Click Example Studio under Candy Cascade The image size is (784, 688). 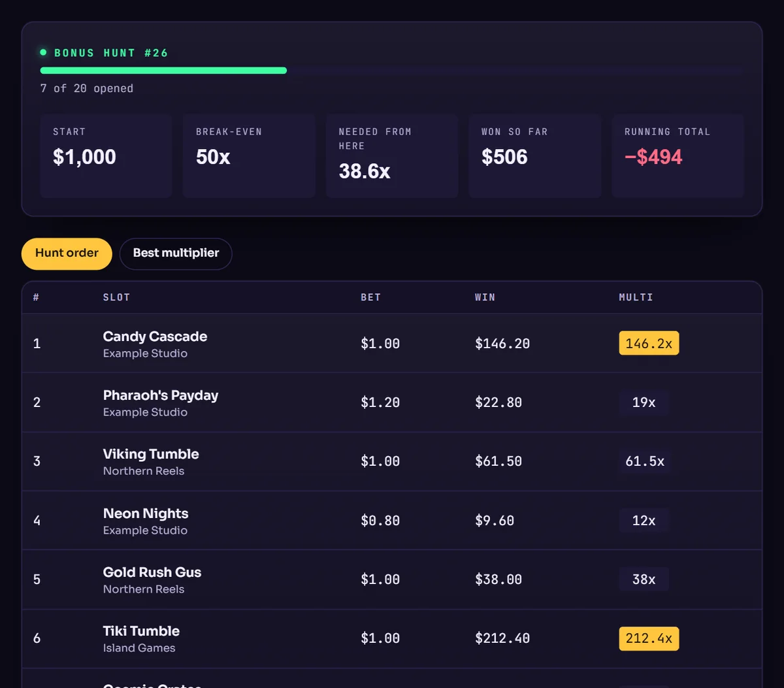(x=145, y=353)
